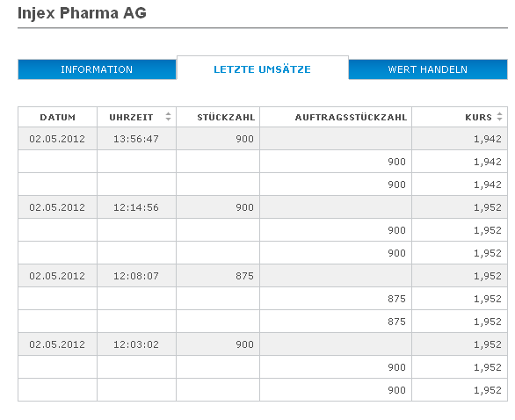Screen dimensions: 515x420
Task: Select the LETZTE UMSÄTZE tab
Action: point(263,69)
